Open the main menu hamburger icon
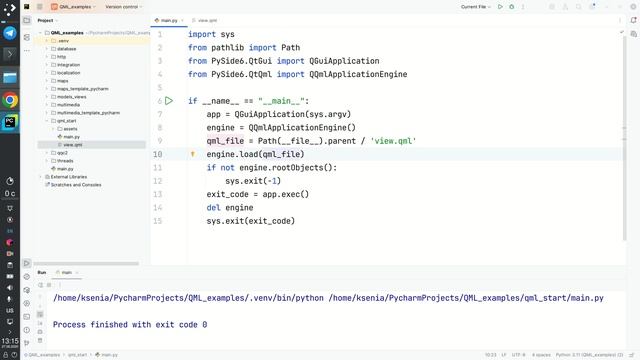This screenshot has height=360, width=640. pyautogui.click(x=40, y=7)
